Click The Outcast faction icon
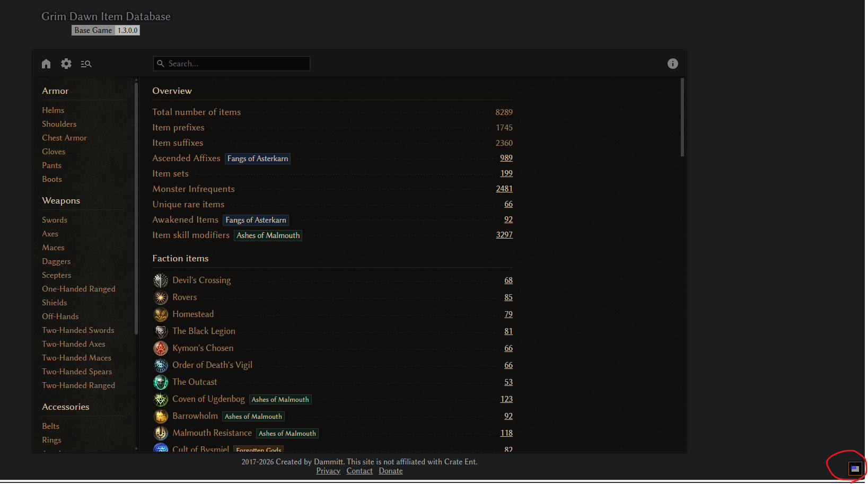This screenshot has width=868, height=484. [x=161, y=382]
